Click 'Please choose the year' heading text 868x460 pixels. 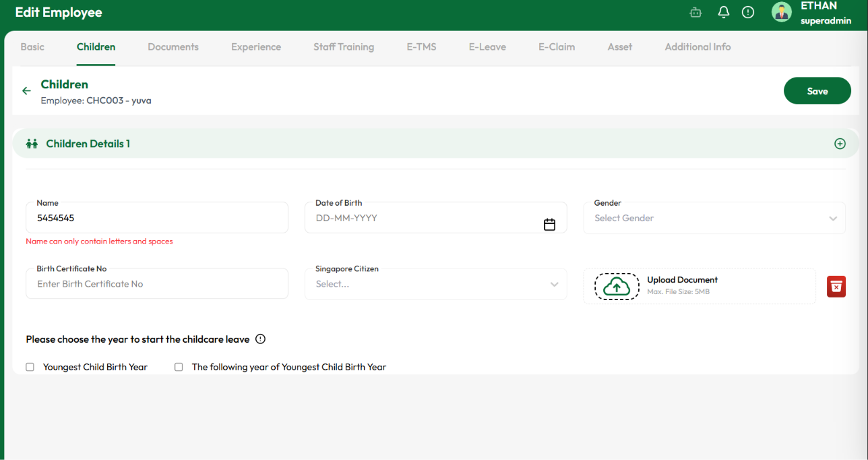pyautogui.click(x=137, y=339)
